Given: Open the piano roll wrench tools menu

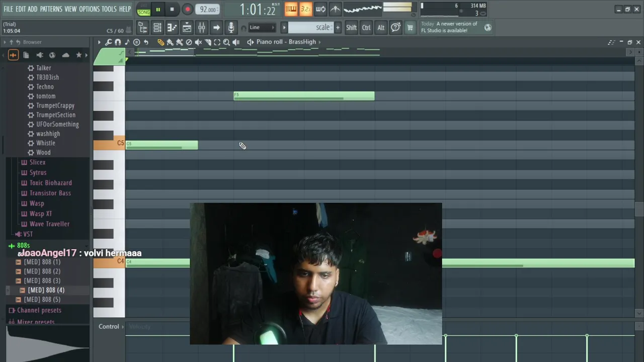Looking at the screenshot, I should (108, 42).
